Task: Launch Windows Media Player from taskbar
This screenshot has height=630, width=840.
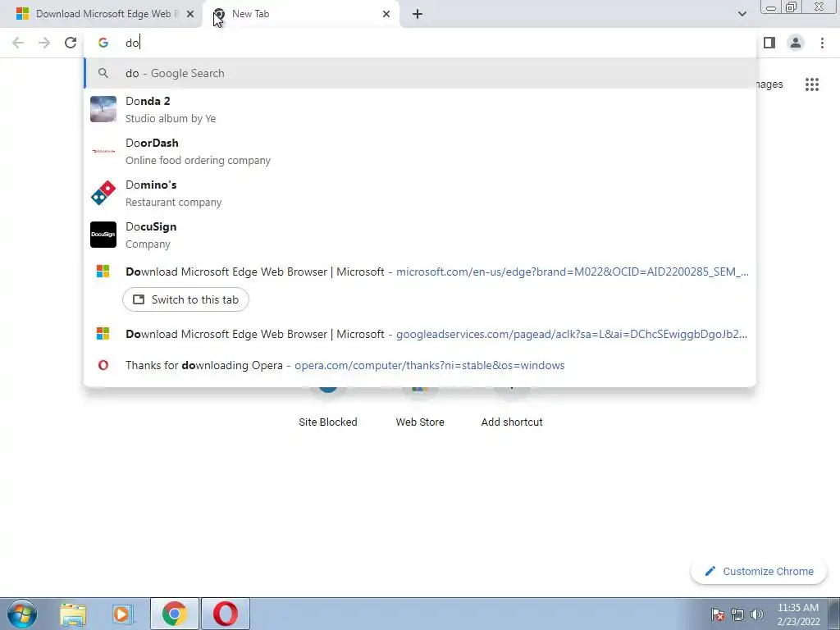Action: pos(123,614)
